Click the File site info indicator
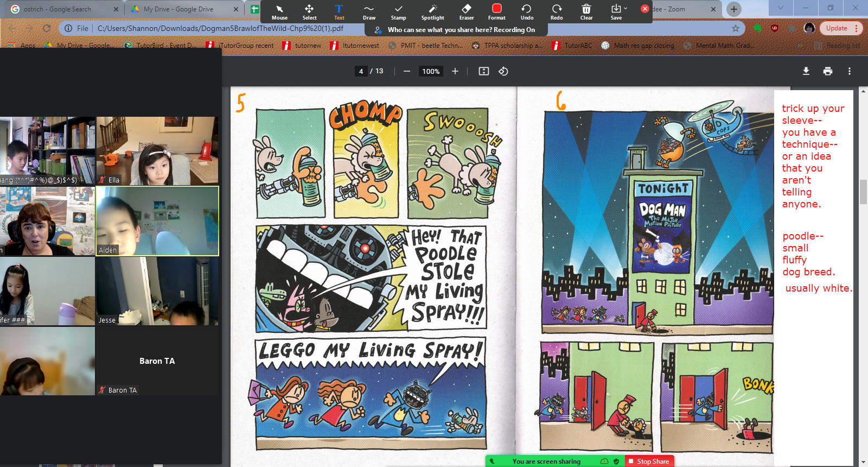Screen dimensions: 868x467 pyautogui.click(x=76, y=28)
